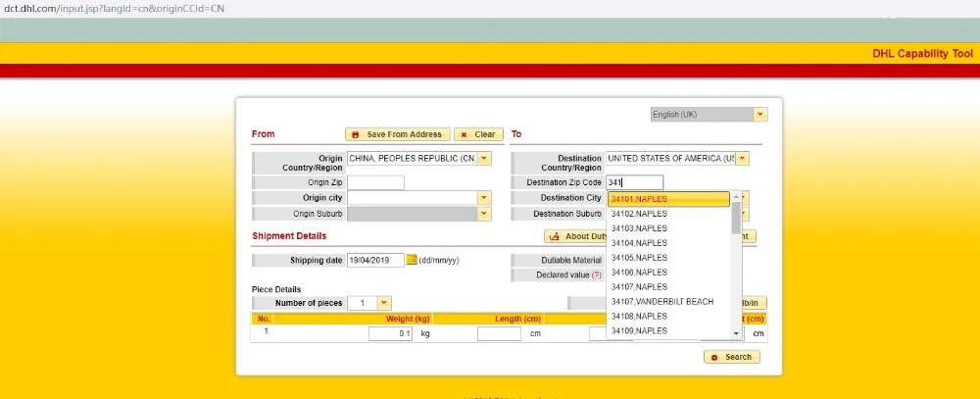The height and width of the screenshot is (399, 980).
Task: Click the Declared value question mark help
Action: coord(597,275)
